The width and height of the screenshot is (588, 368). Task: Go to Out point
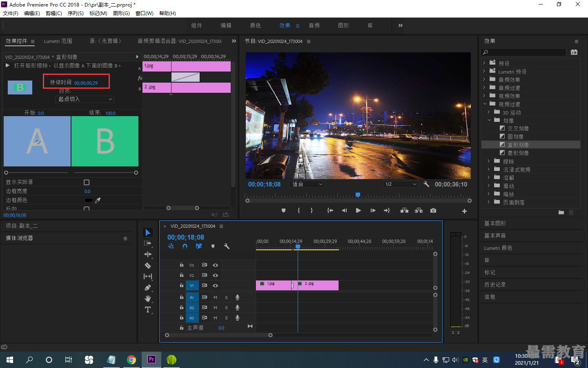coord(387,211)
